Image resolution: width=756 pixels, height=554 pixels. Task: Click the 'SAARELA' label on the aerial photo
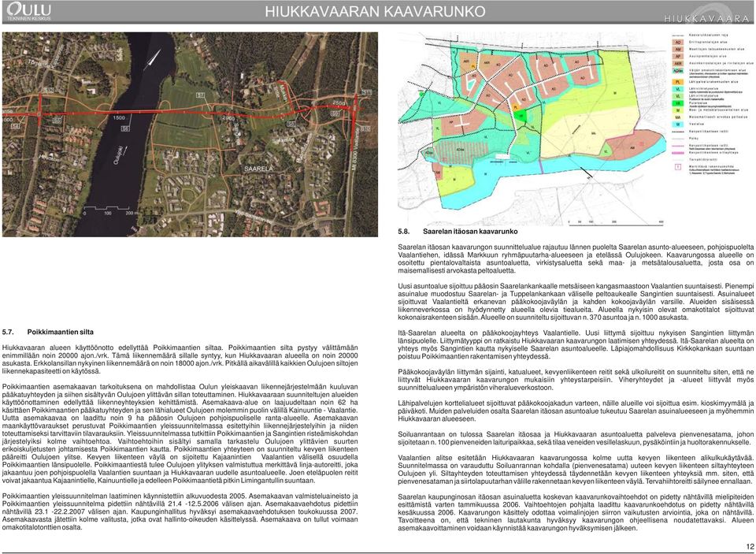tap(258, 169)
